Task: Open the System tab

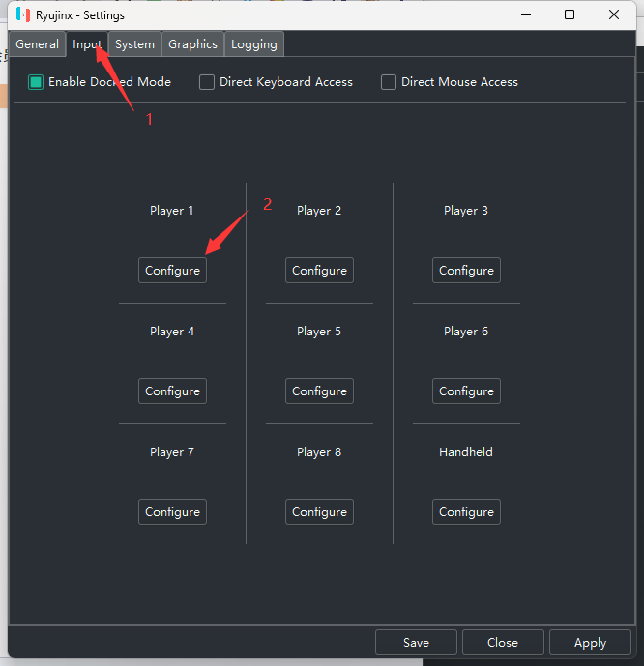Action: pyautogui.click(x=134, y=44)
